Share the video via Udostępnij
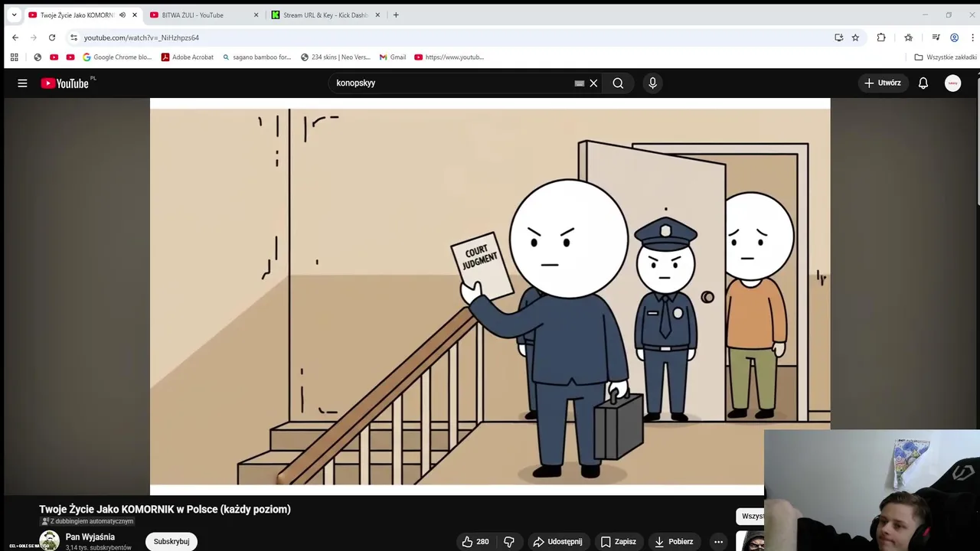Viewport: 980px width, 551px height. tap(558, 541)
